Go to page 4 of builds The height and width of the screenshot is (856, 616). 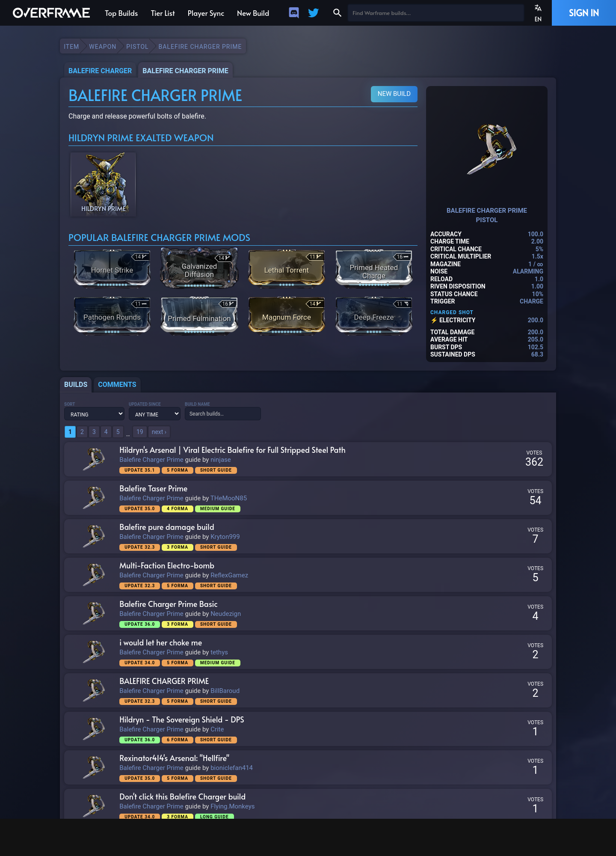(x=106, y=432)
